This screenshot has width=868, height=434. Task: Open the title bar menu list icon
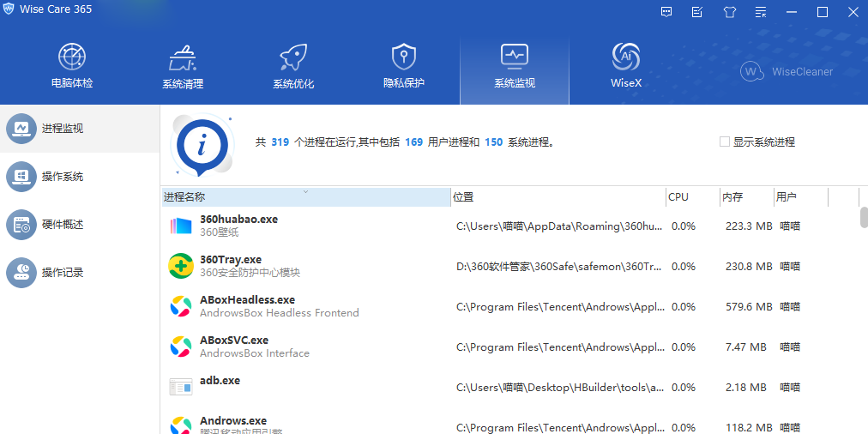click(x=761, y=12)
